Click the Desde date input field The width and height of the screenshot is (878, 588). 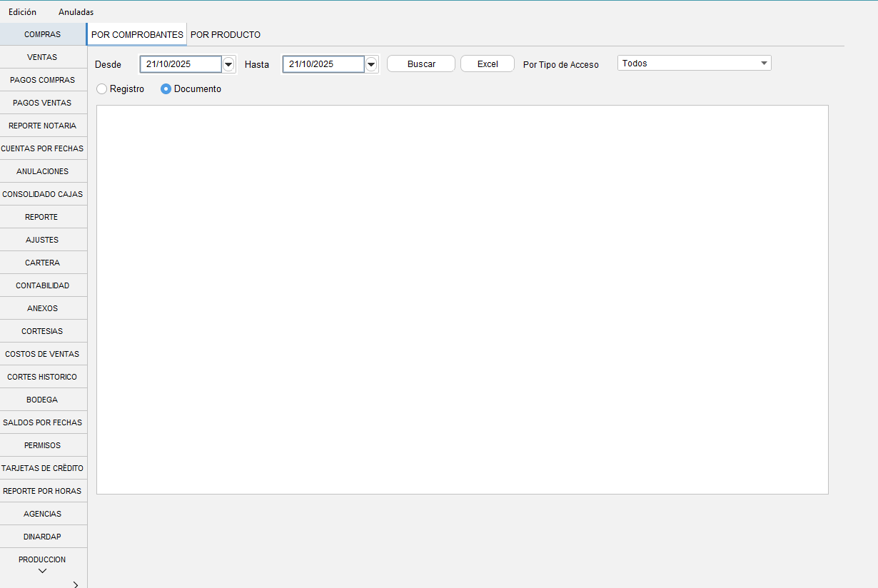(181, 64)
